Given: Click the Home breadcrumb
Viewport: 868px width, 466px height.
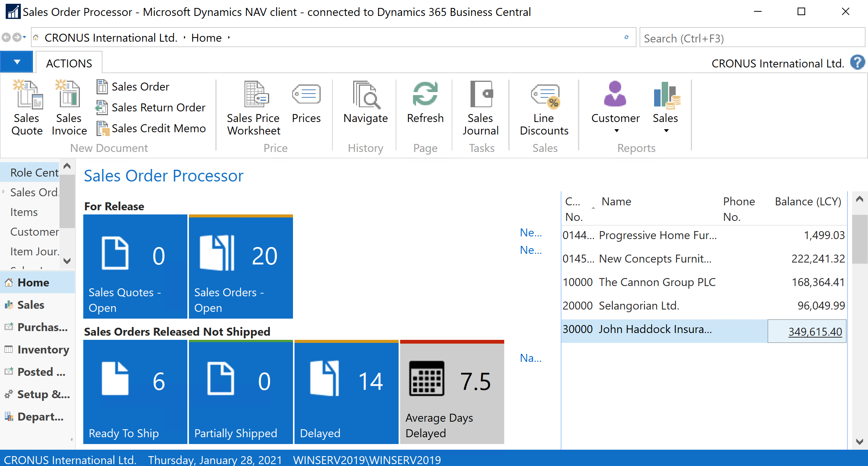Looking at the screenshot, I should coord(206,38).
